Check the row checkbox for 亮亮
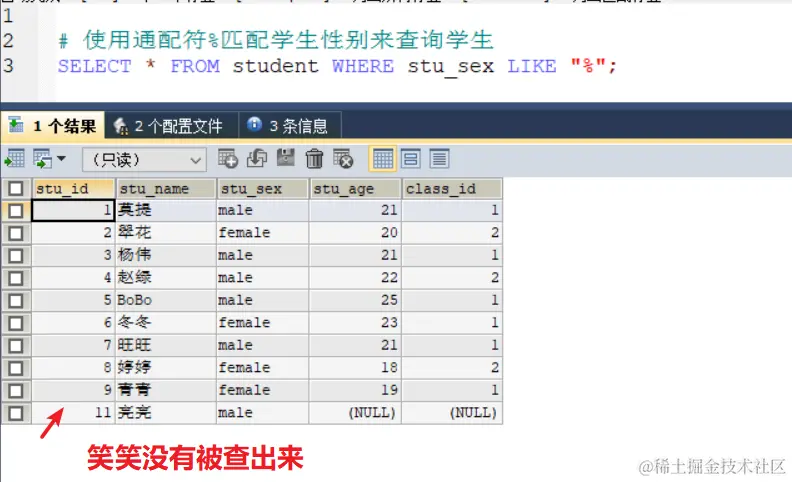The height and width of the screenshot is (482, 792). click(16, 413)
